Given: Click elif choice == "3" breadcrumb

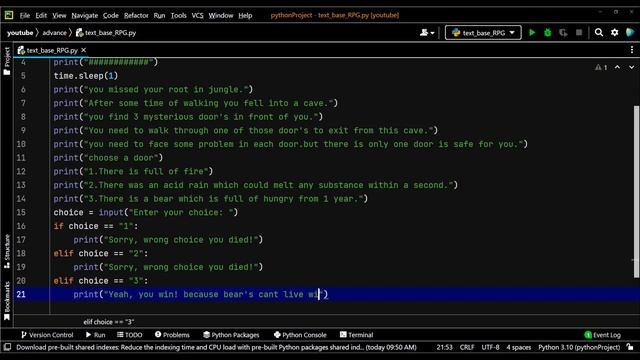Looking at the screenshot, I should click(109, 322).
